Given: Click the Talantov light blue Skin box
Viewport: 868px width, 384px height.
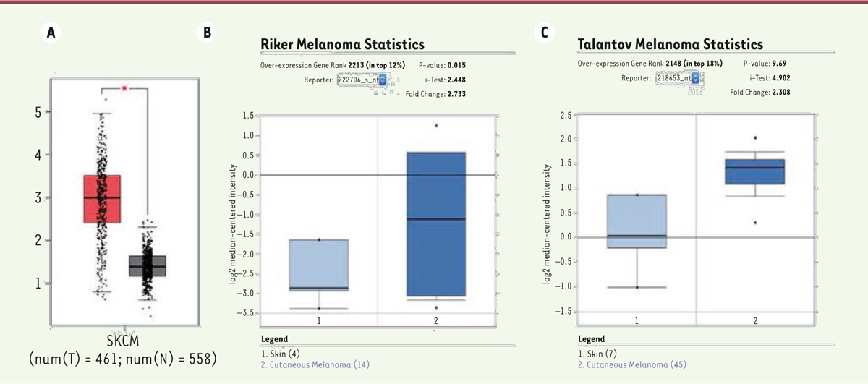Looking at the screenshot, I should [x=637, y=221].
